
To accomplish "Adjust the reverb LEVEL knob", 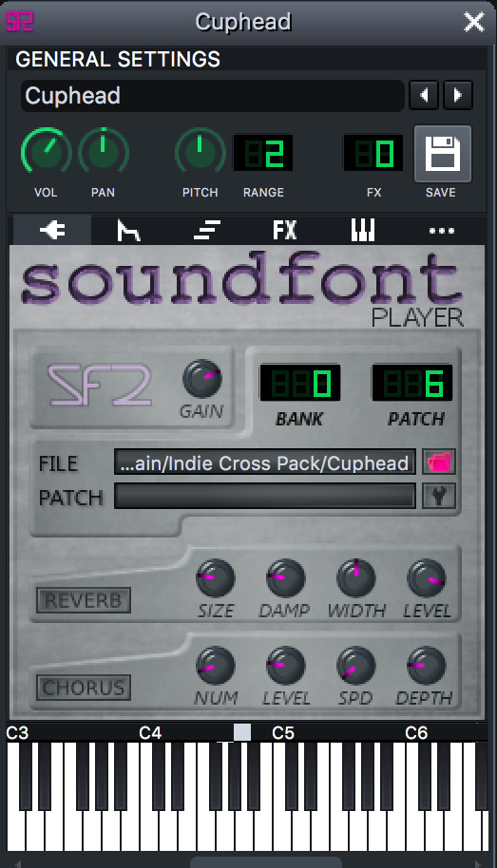I will click(x=426, y=577).
